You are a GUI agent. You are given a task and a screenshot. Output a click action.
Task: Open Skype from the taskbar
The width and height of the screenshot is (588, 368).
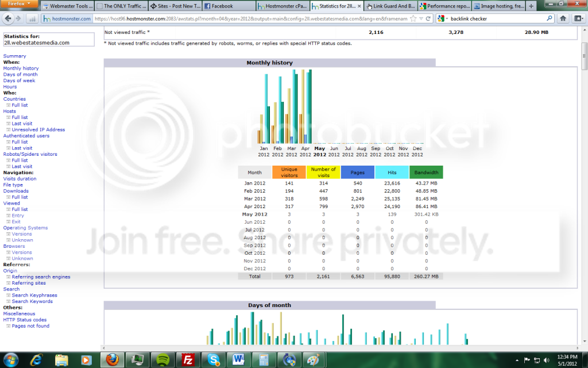click(213, 360)
